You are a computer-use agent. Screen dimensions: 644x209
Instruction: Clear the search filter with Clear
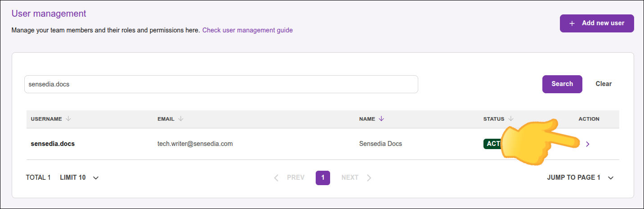coord(604,84)
